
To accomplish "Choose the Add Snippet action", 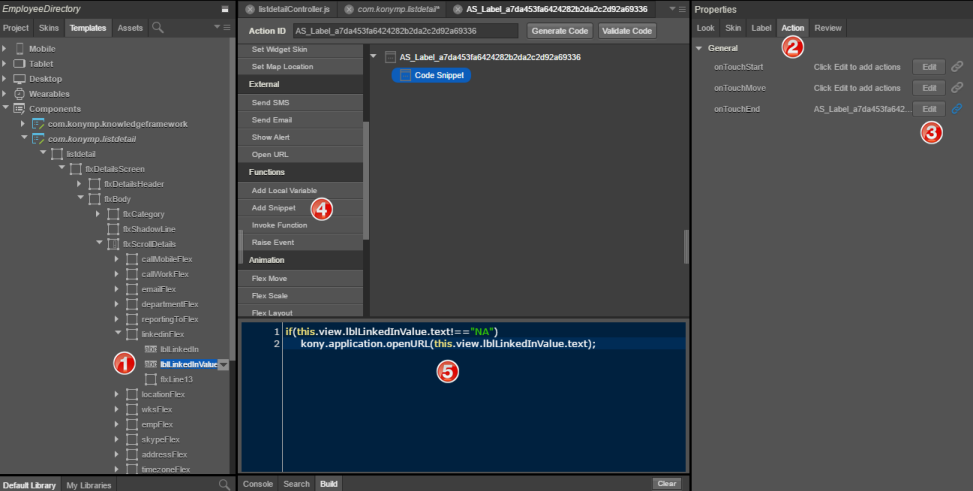I will pyautogui.click(x=300, y=207).
